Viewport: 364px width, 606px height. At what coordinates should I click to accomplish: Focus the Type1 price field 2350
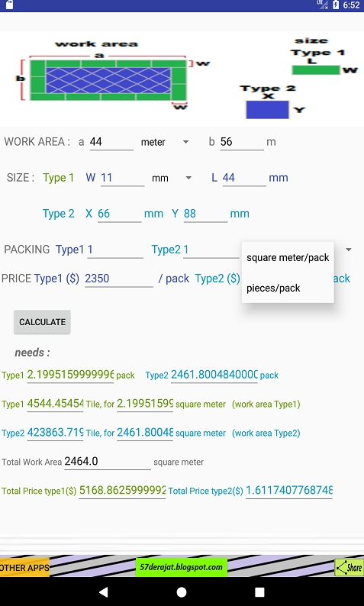[x=119, y=279]
